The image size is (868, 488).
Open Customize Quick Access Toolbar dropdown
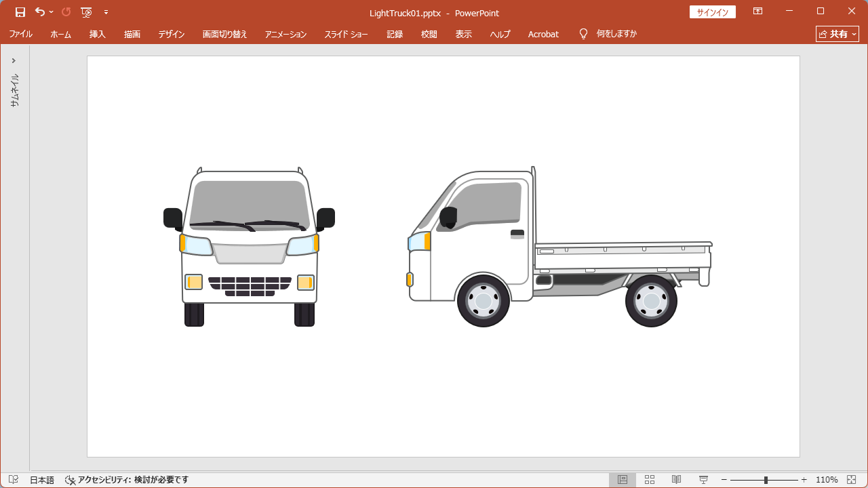[x=106, y=12]
